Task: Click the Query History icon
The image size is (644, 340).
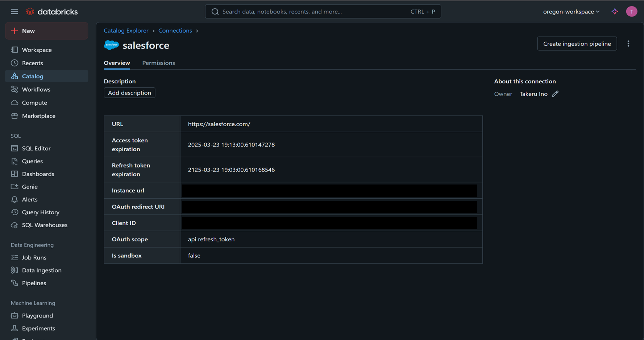Action: [14, 212]
